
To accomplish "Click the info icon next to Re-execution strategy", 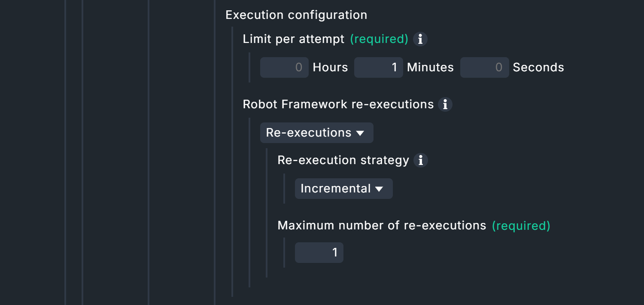I will (x=421, y=160).
